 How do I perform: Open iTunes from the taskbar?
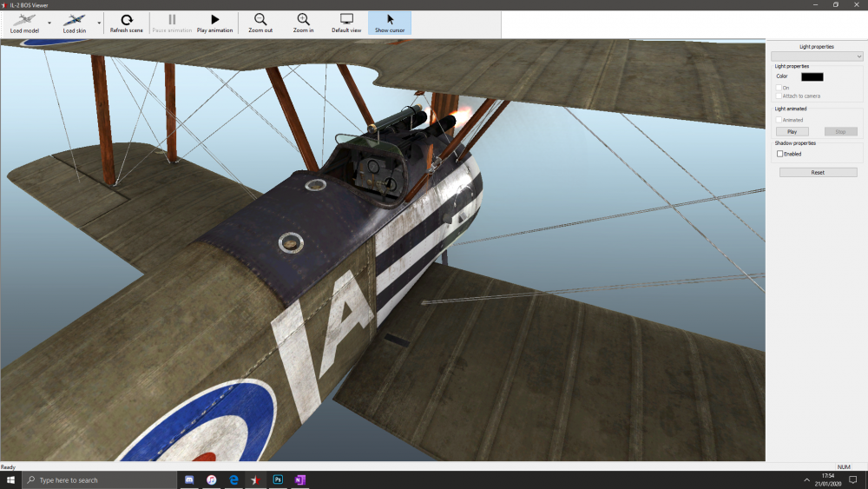pos(212,480)
